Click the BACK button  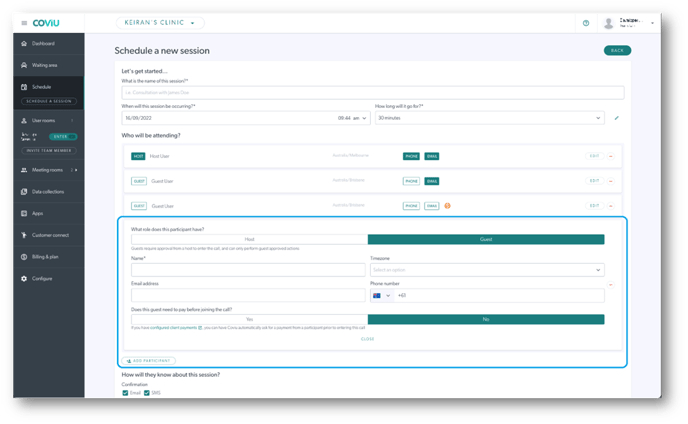[617, 50]
